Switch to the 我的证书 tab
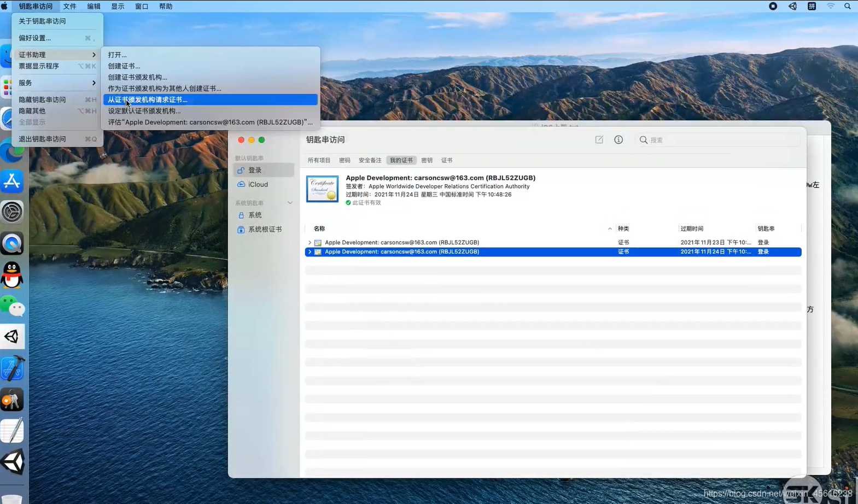The image size is (858, 504). 401,160
